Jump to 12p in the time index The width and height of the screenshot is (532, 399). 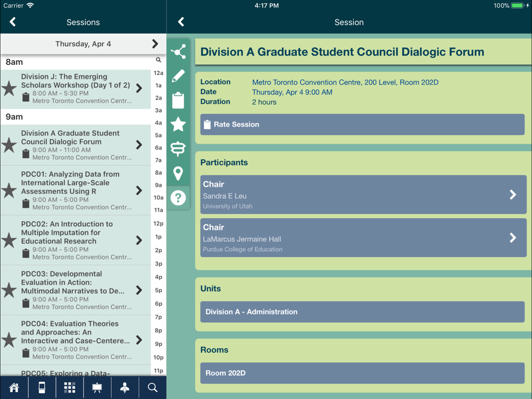coord(159,224)
